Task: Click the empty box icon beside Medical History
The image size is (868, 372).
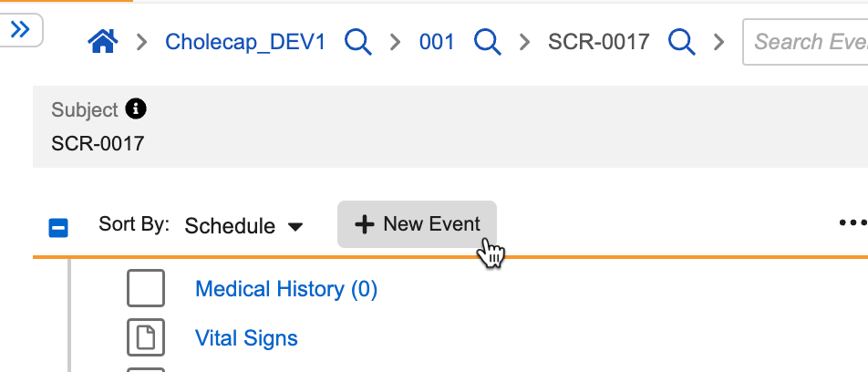Action: tap(146, 289)
